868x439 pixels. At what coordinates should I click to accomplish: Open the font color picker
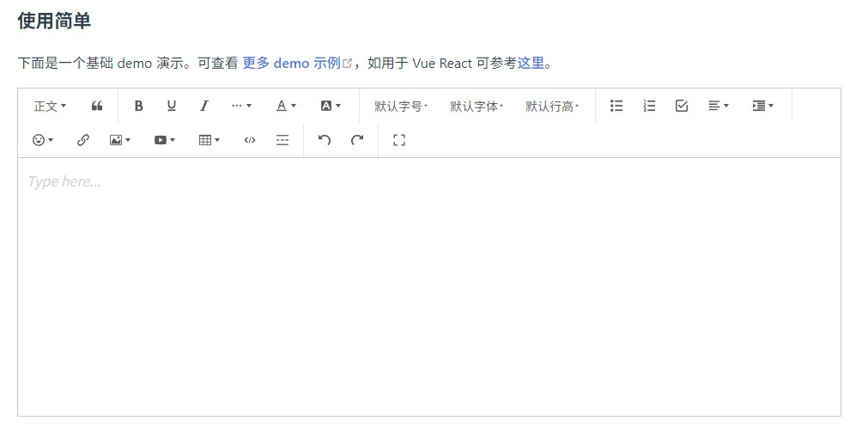[286, 106]
